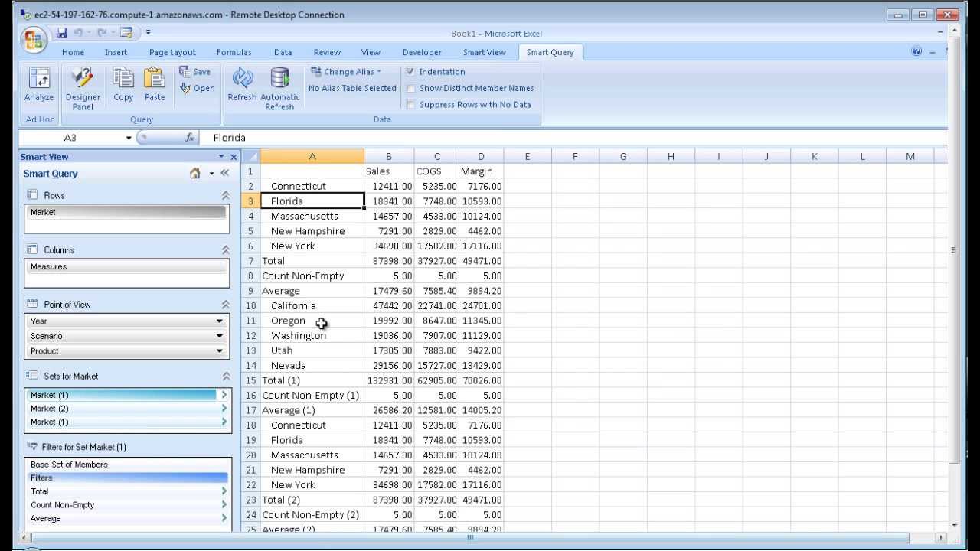Screen dimensions: 980x551
Task: Uncheck the Indentation checkbox
Action: [x=410, y=72]
